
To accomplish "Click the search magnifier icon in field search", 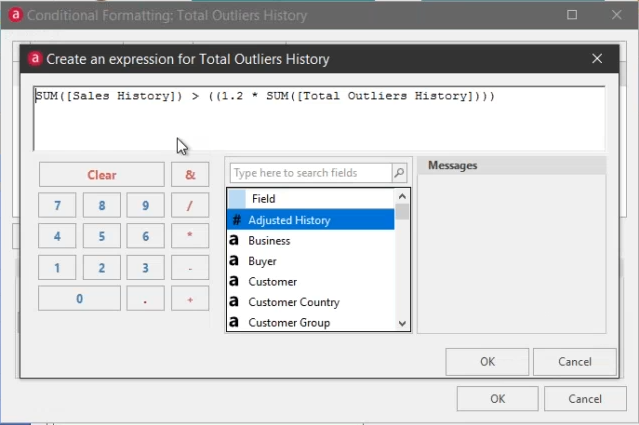I will (x=399, y=173).
